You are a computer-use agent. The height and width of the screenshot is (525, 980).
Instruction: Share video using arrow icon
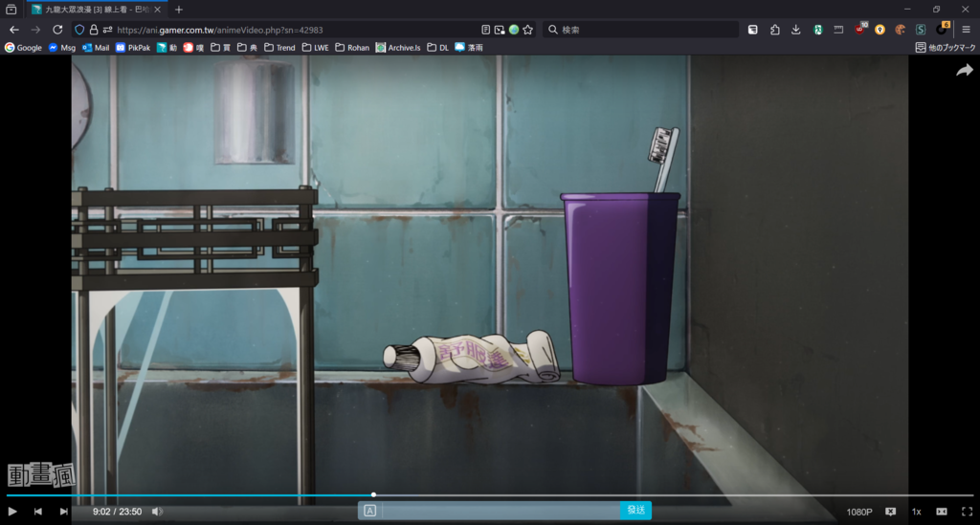point(965,71)
